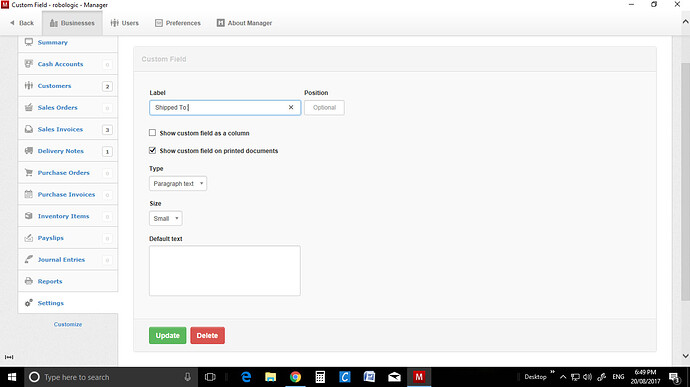This screenshot has width=690, height=387.
Task: Click the Purchase Orders cart icon
Action: click(29, 173)
